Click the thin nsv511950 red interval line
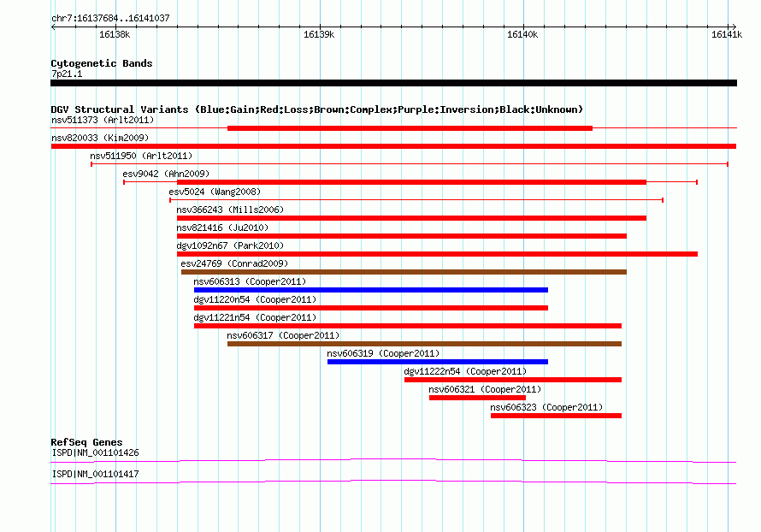 point(410,164)
